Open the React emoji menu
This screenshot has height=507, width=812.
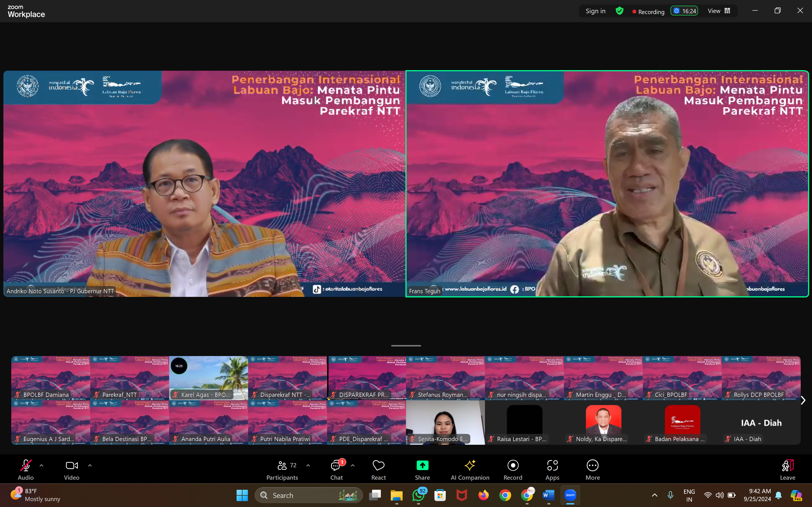(378, 470)
